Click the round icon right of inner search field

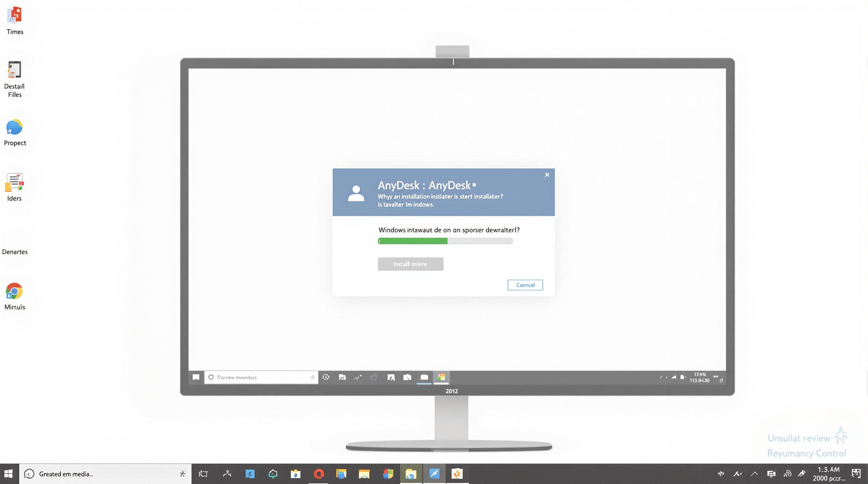pyautogui.click(x=326, y=377)
